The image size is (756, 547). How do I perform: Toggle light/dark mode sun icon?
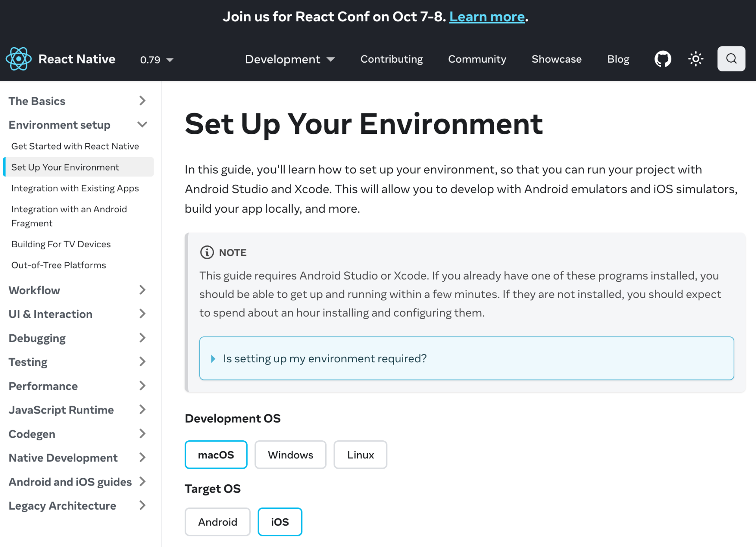[696, 59]
